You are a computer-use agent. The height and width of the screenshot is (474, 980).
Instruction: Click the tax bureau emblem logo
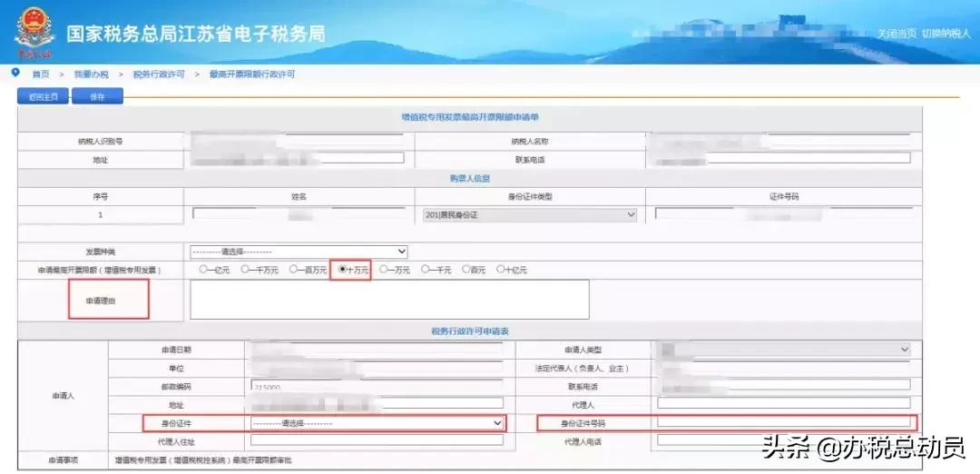(x=34, y=31)
